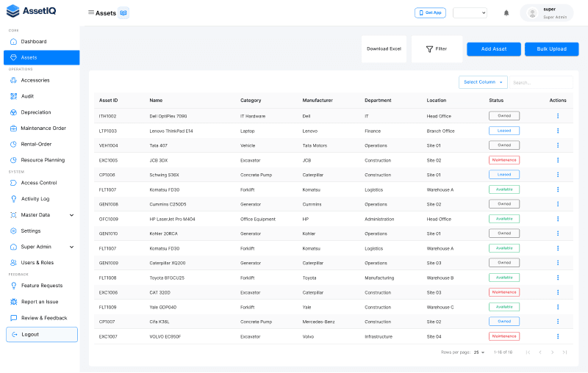The image size is (588, 373).
Task: Click department Infrastructure cell
Action: coord(379,337)
